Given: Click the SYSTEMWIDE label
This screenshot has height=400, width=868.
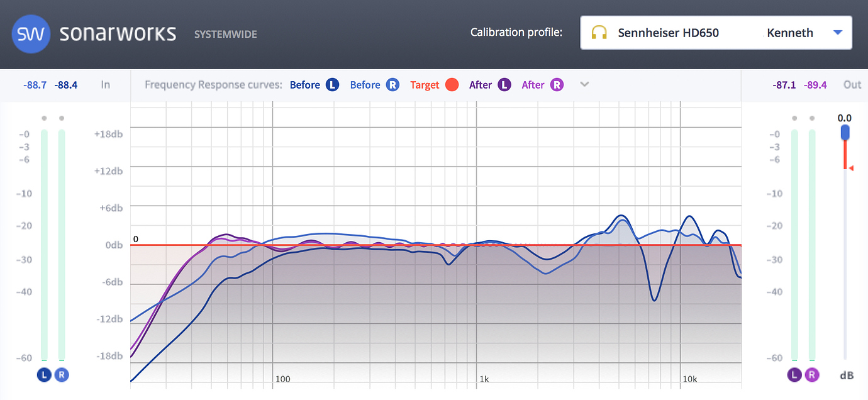Looking at the screenshot, I should [226, 34].
